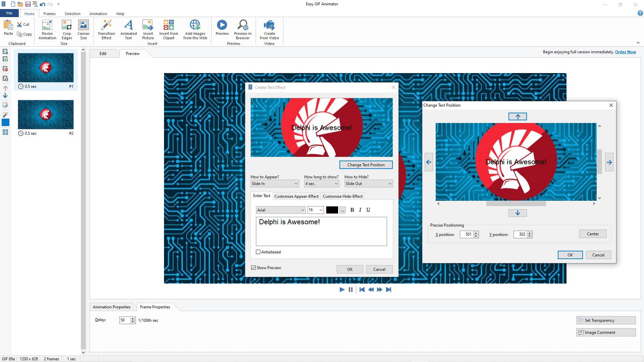Switch to the Selection ribbon tab
644x362 pixels.
[x=72, y=14]
